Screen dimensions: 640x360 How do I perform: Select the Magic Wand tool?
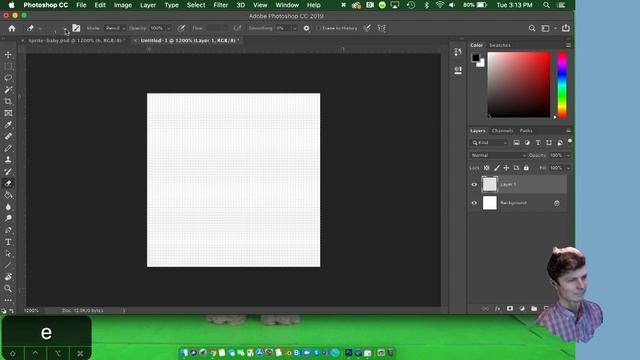click(x=8, y=89)
